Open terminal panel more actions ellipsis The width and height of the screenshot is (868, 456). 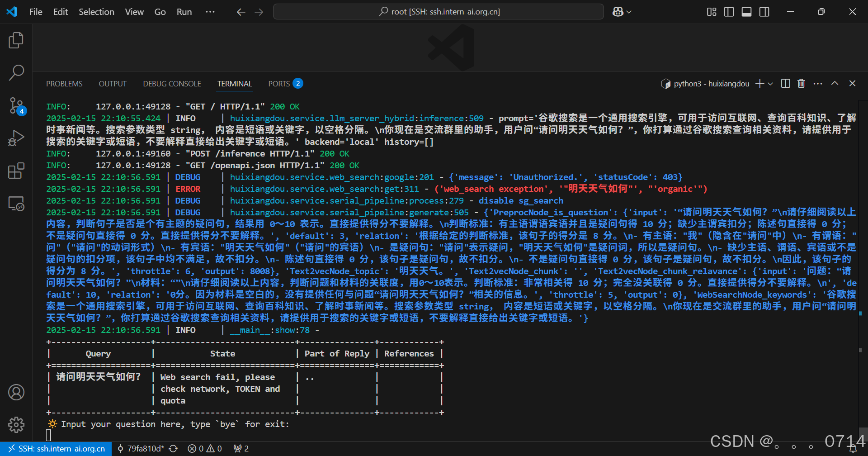[x=818, y=84]
